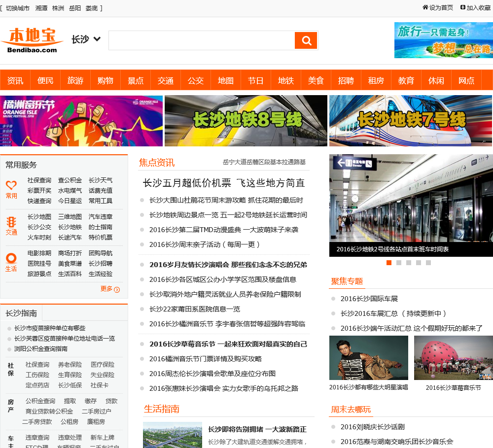Open the 医院挂号 link
Screen dimensions: 493x448
(39, 264)
